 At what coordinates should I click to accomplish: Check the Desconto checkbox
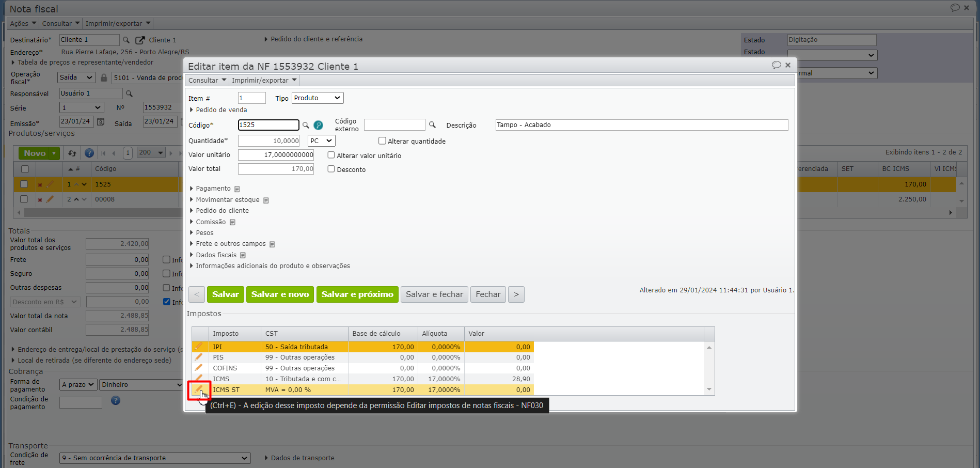pos(331,169)
